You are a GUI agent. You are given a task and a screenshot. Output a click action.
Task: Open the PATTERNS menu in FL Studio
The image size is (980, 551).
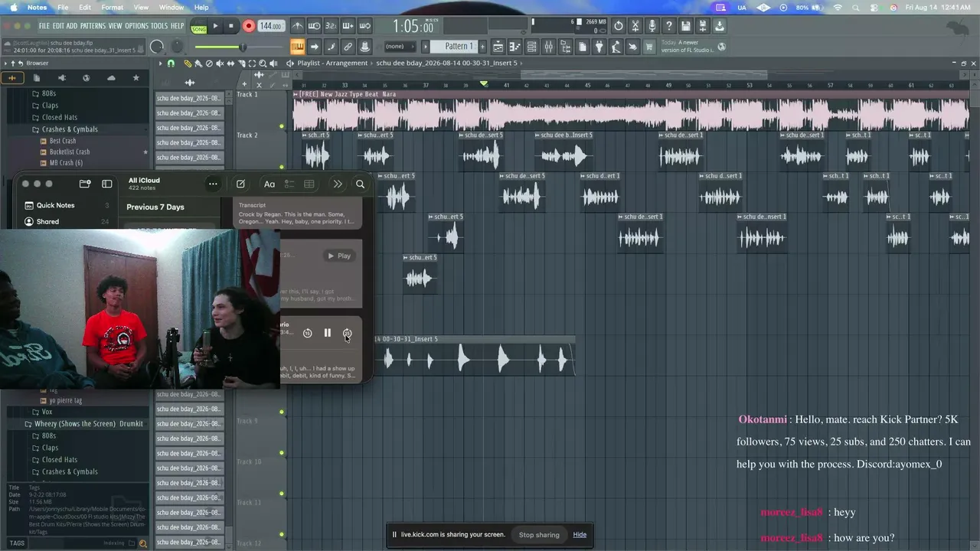(93, 26)
